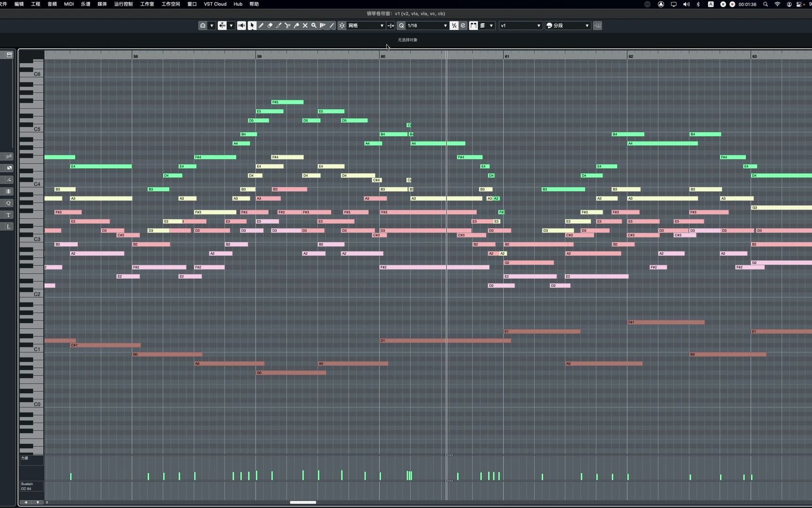This screenshot has width=812, height=508.
Task: Open the 乐谱 menu
Action: [x=86, y=4]
